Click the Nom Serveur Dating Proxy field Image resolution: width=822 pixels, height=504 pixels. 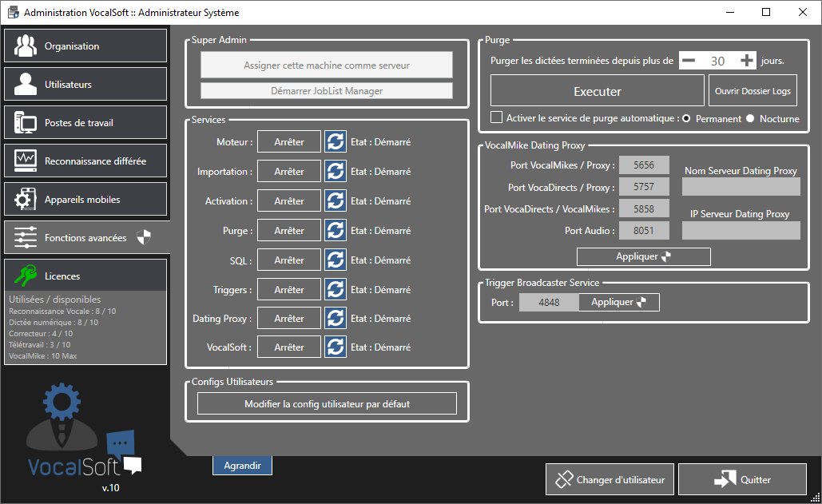coord(741,187)
